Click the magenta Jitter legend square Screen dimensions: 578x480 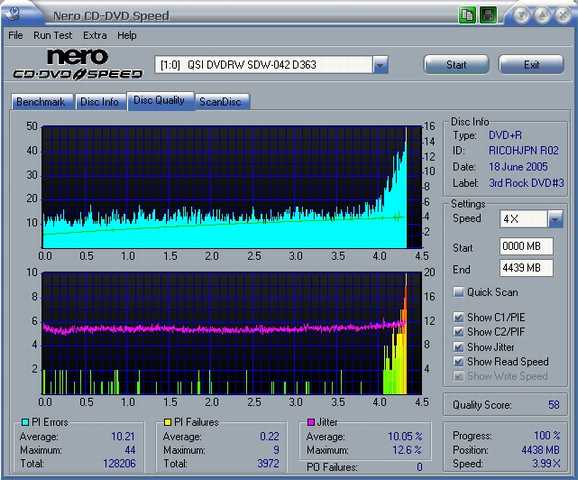click(x=311, y=422)
